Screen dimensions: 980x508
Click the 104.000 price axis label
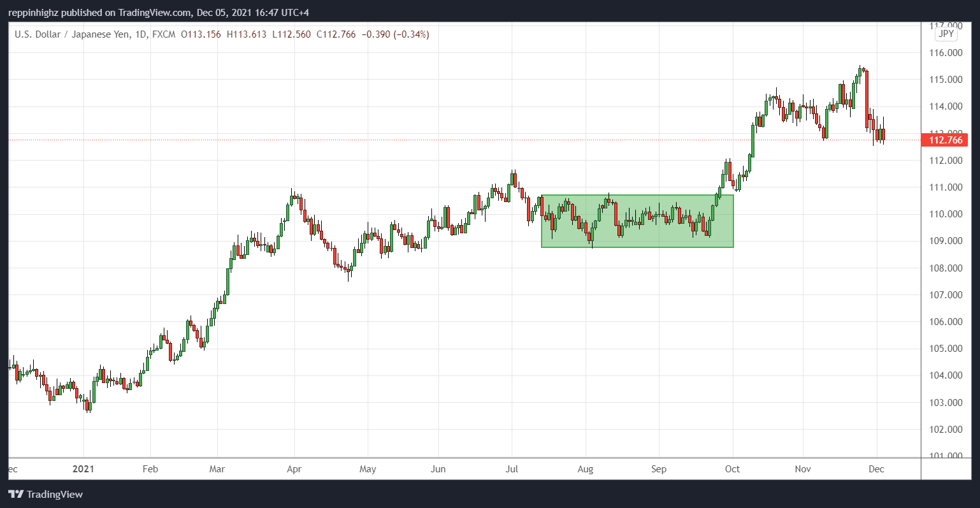[946, 375]
